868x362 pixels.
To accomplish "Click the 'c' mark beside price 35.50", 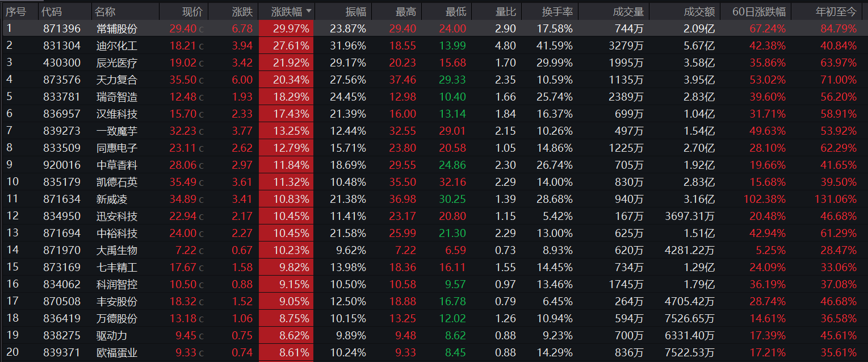I will 201,80.
